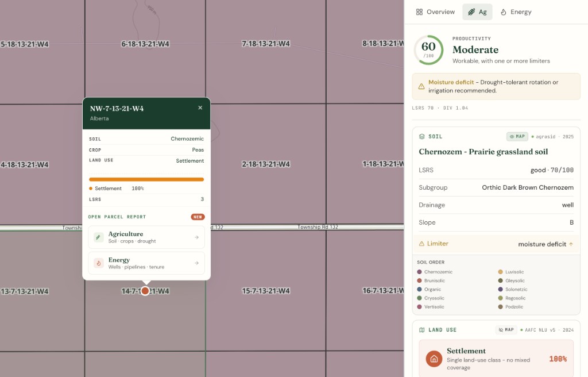
Task: Click the orange map location marker
Action: pyautogui.click(x=145, y=291)
